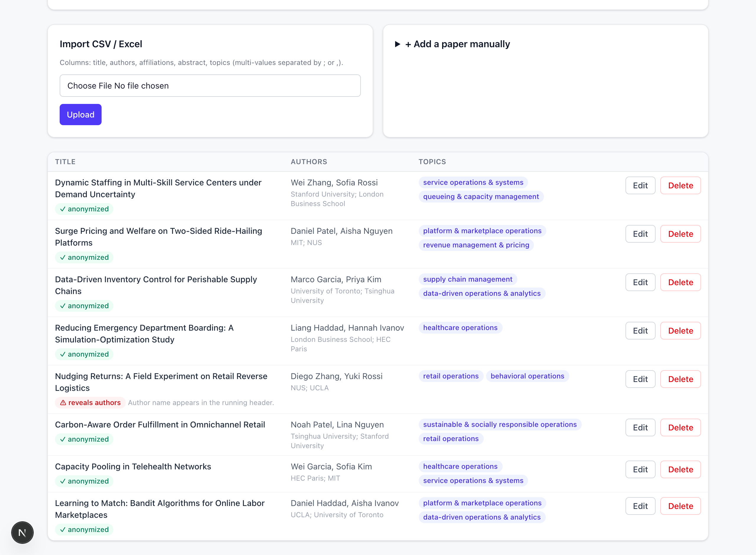Image resolution: width=756 pixels, height=555 pixels.
Task: Click authors Liang Haddad, Hannah Ivanov
Action: point(347,328)
